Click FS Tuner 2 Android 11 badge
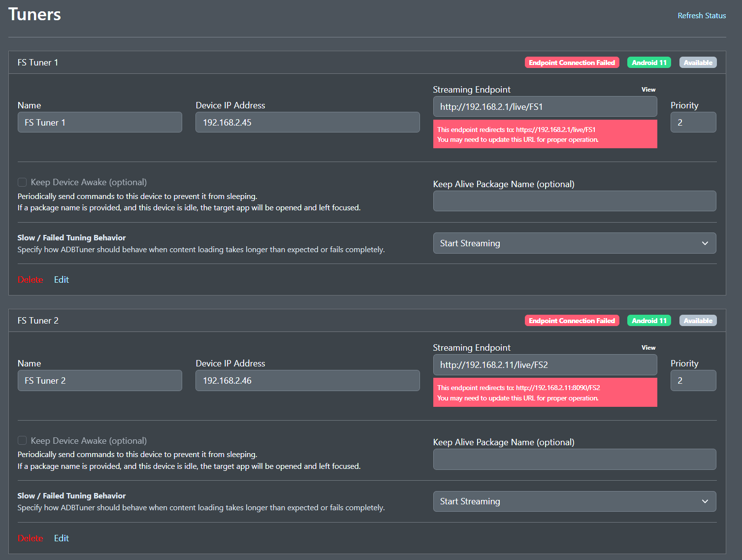This screenshot has width=742, height=560. click(x=648, y=321)
